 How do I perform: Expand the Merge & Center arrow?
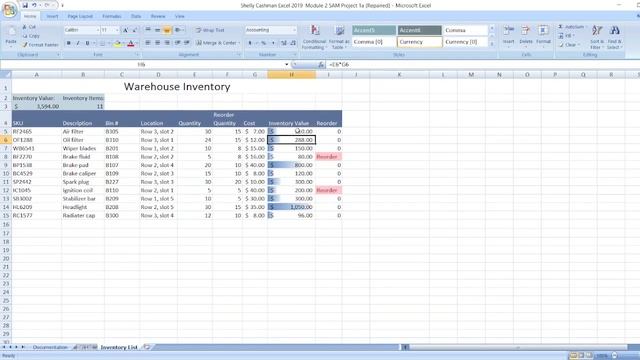point(239,43)
